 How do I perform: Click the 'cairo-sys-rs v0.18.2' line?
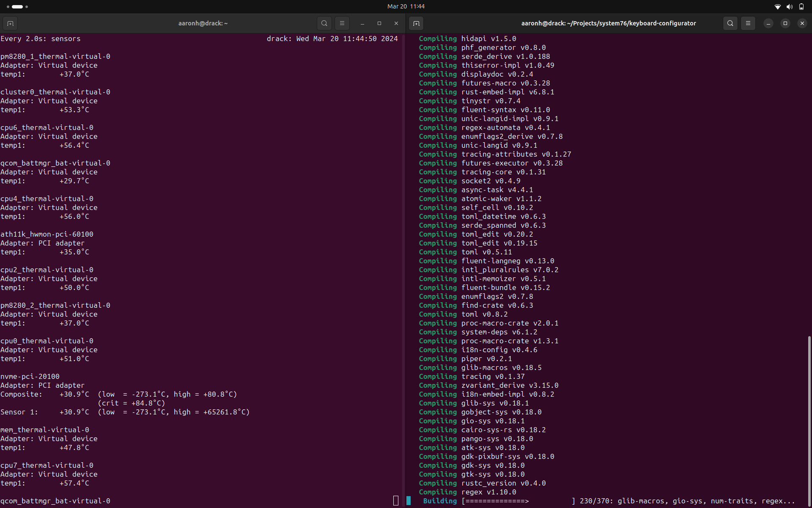pos(483,430)
